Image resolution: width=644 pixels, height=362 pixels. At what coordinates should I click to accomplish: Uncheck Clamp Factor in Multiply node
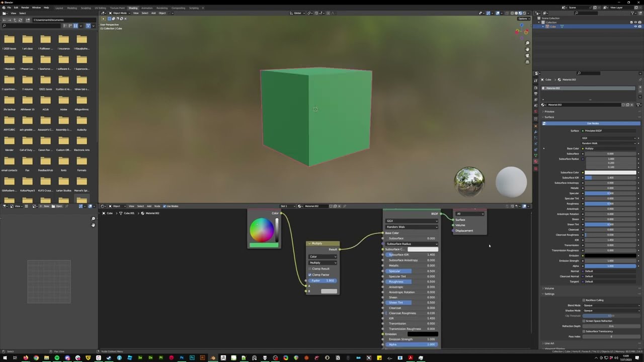point(310,275)
